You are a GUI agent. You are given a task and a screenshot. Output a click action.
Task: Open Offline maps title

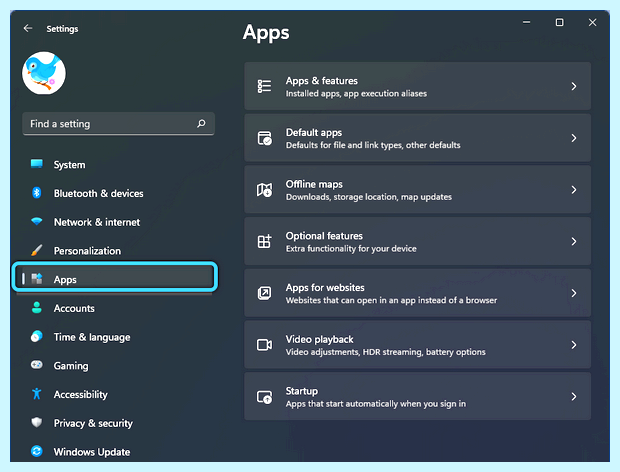click(x=314, y=184)
